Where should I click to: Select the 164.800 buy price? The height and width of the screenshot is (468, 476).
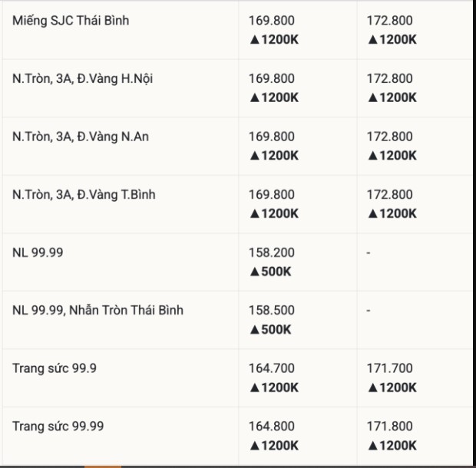[271, 427]
